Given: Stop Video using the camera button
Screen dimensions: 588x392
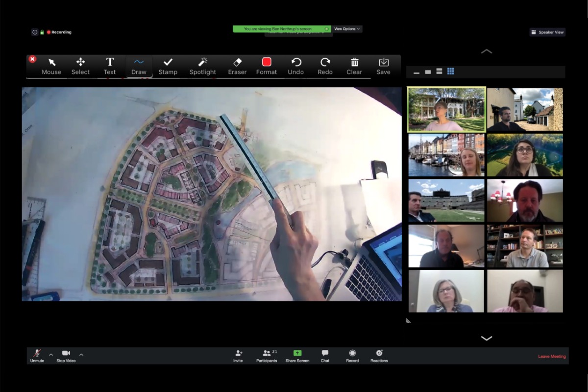Looking at the screenshot, I should click(x=66, y=356).
